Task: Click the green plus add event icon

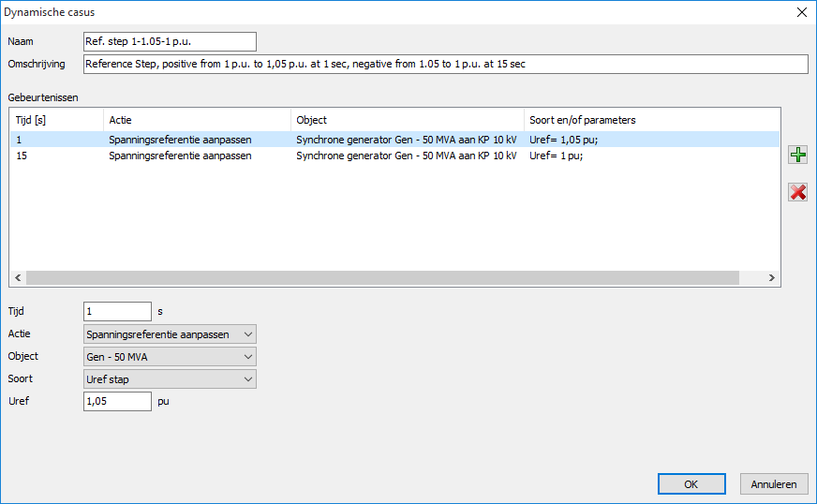Action: click(797, 156)
